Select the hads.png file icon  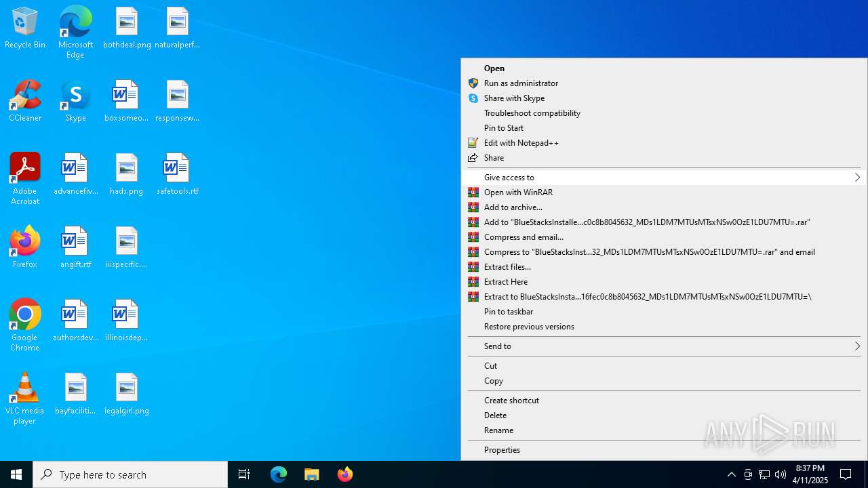click(x=127, y=175)
